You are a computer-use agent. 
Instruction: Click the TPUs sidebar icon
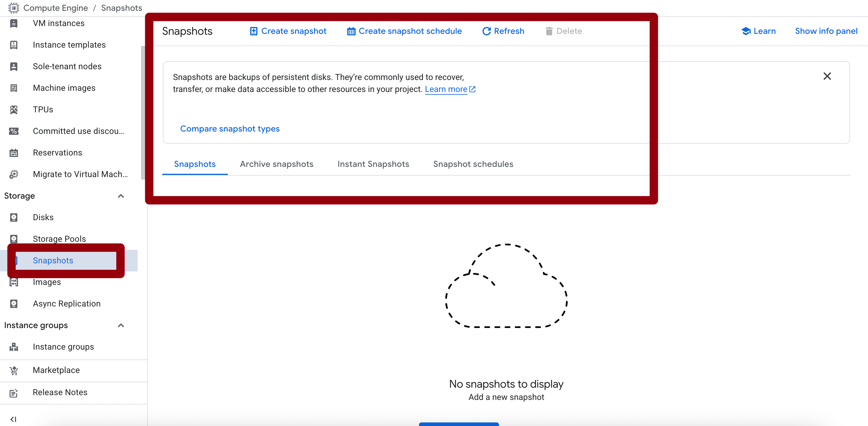(14, 110)
